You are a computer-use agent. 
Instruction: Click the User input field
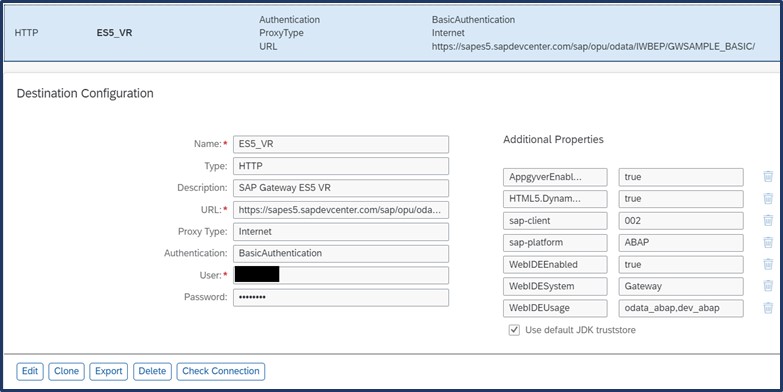(341, 276)
